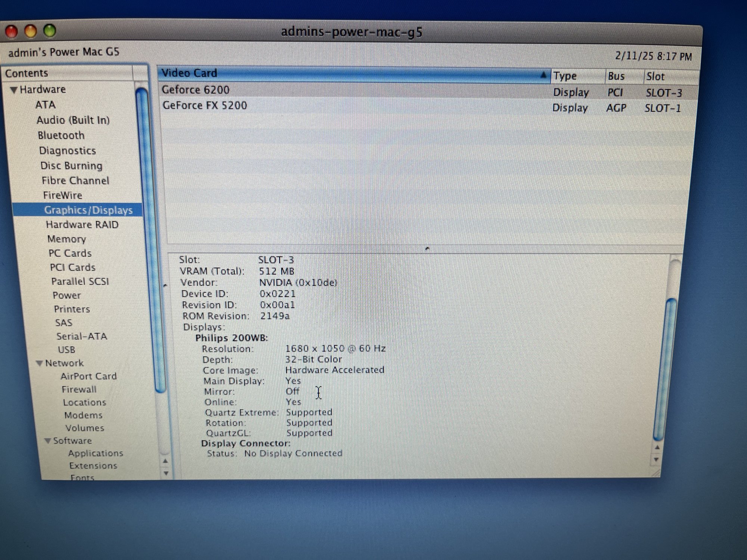Click the Philips 200WB display heading
This screenshot has height=560, width=747.
(232, 338)
